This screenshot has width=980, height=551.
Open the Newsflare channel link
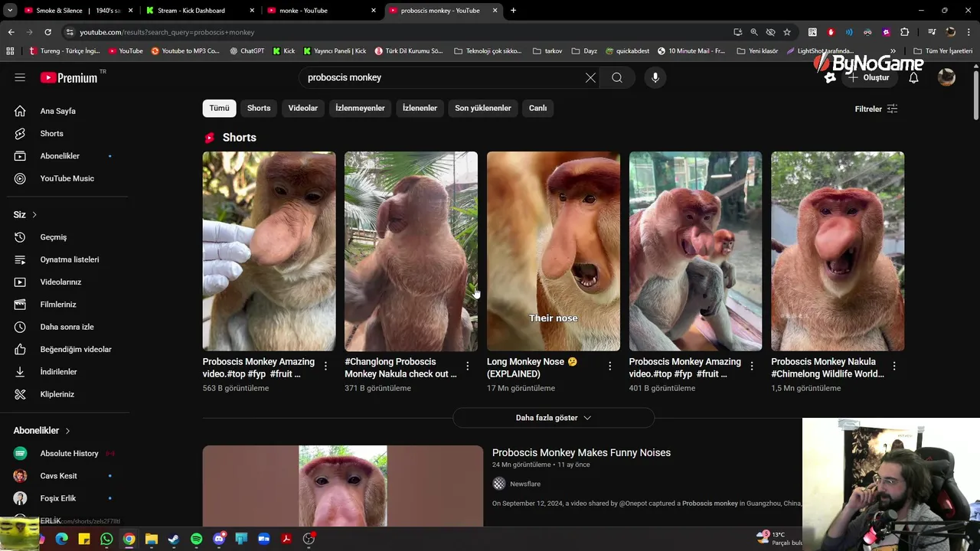[x=525, y=484]
